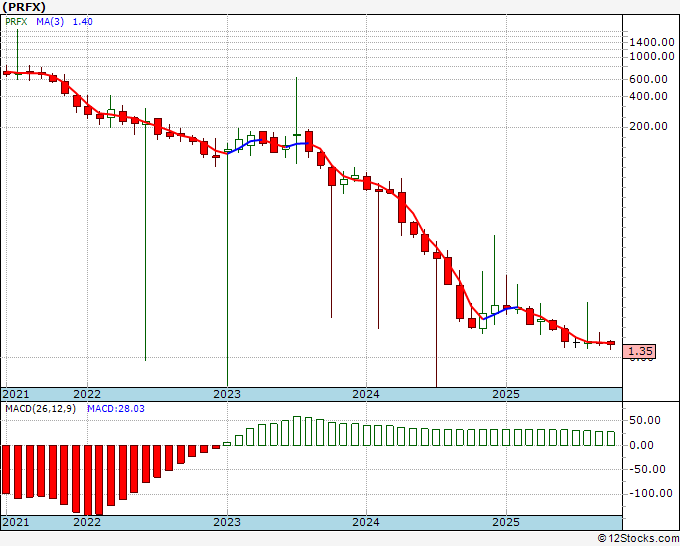The width and height of the screenshot is (680, 546).
Task: Open the 12Stocks.com copyright link
Action: coord(638,539)
